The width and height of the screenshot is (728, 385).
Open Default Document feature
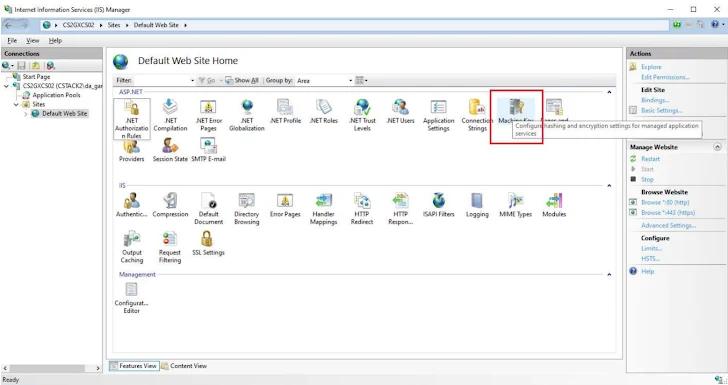pos(208,209)
